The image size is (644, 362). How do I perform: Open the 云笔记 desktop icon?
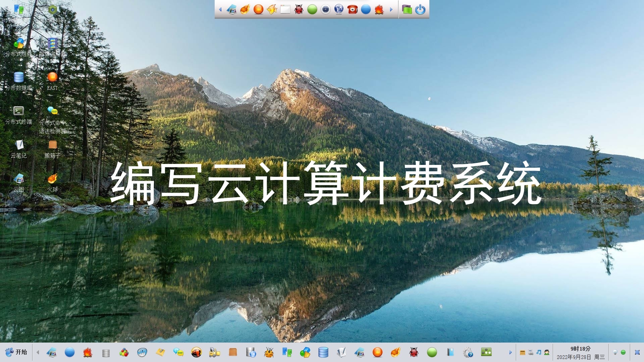19,147
